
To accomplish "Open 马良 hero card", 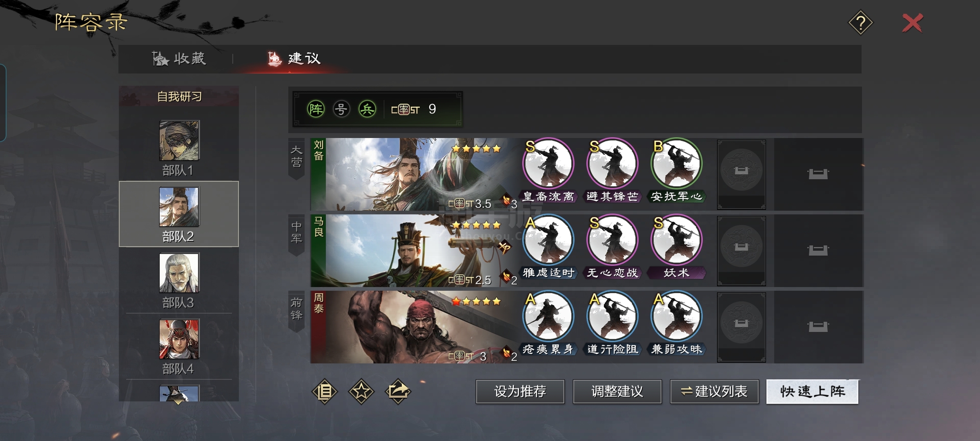I will tap(414, 251).
